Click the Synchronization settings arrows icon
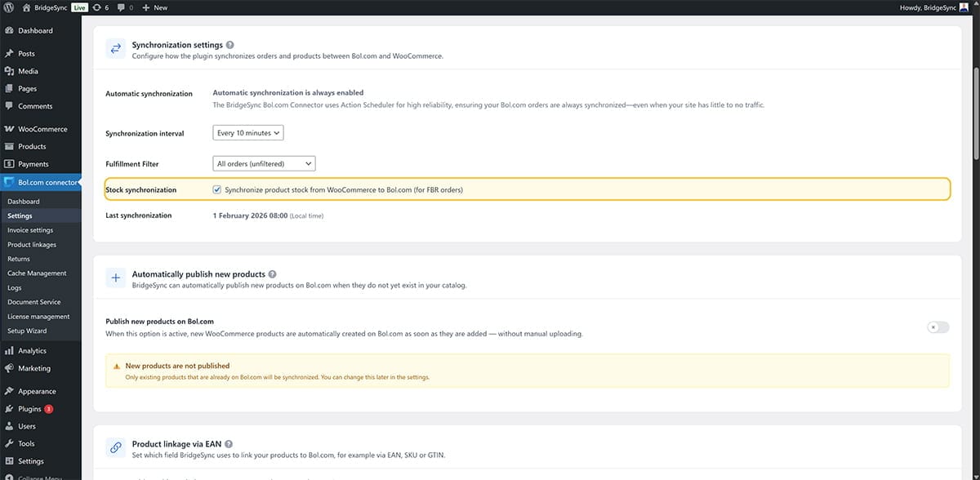The height and width of the screenshot is (480, 980). [x=115, y=48]
